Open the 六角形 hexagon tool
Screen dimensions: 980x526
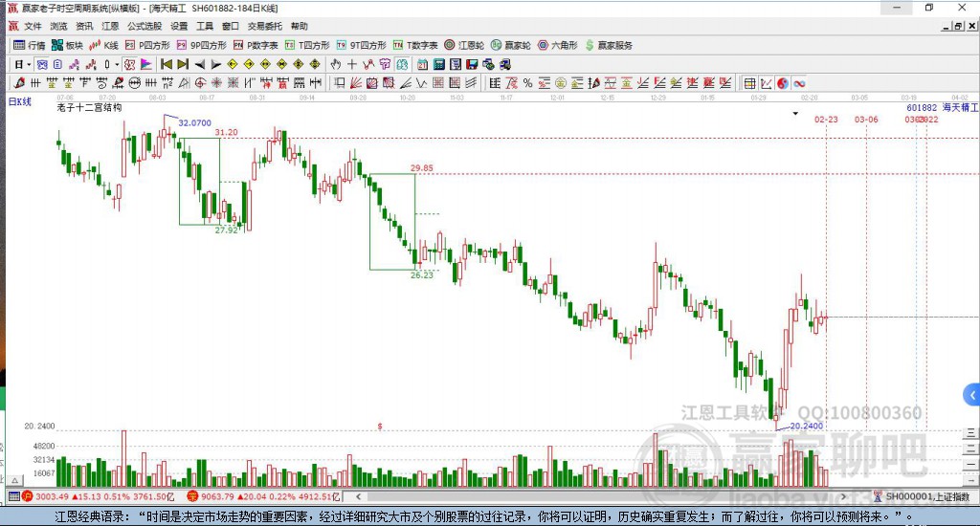558,45
